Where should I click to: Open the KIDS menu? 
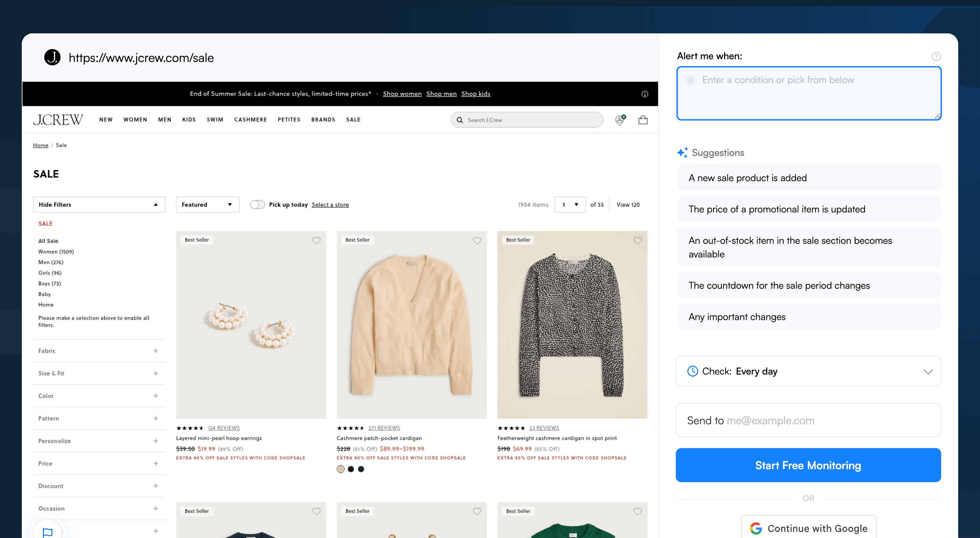click(x=189, y=120)
